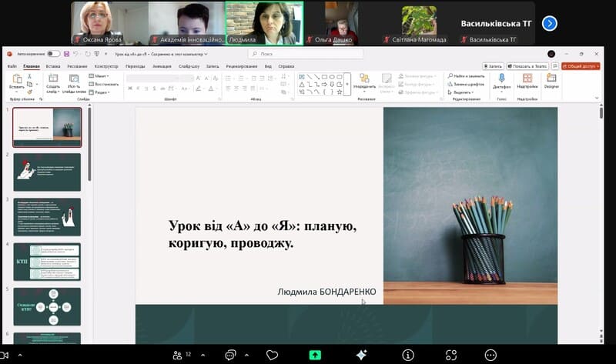Select the triangle shape in shapes gallery
The width and height of the screenshot is (616, 364).
pos(302,85)
